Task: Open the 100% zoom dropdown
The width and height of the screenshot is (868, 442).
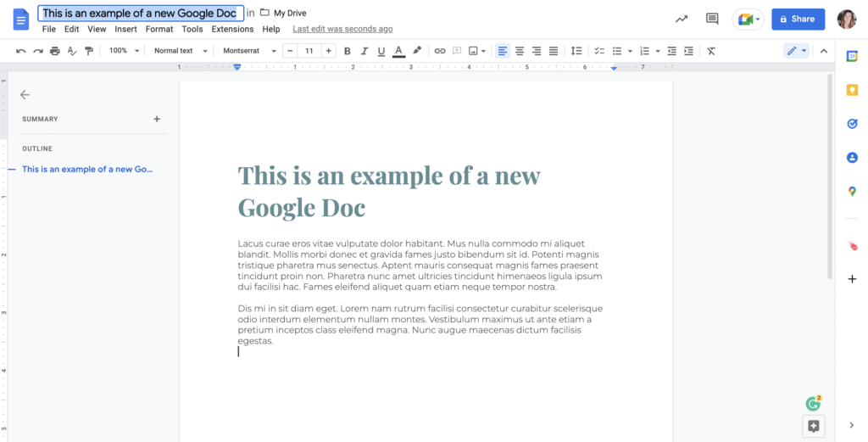Action: pos(123,51)
